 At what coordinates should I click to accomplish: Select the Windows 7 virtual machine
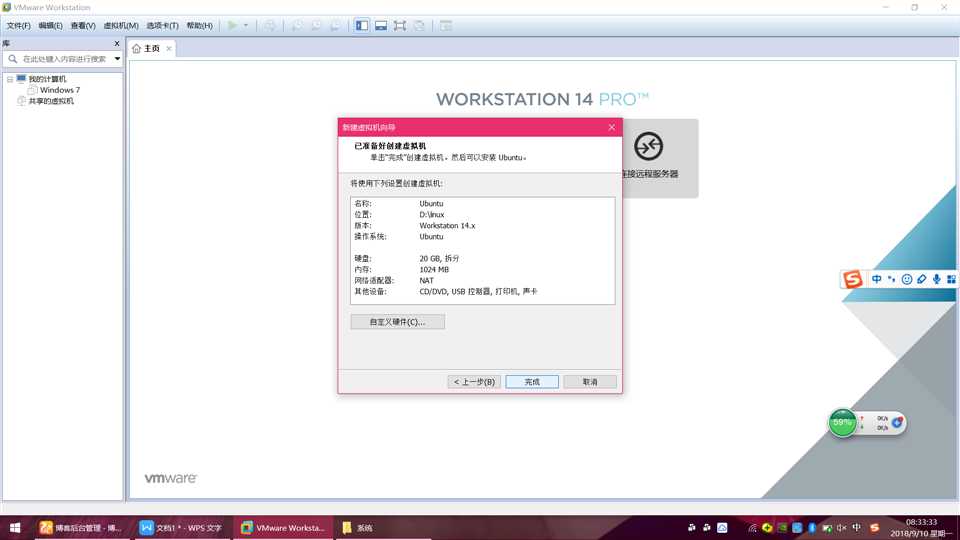tap(59, 90)
